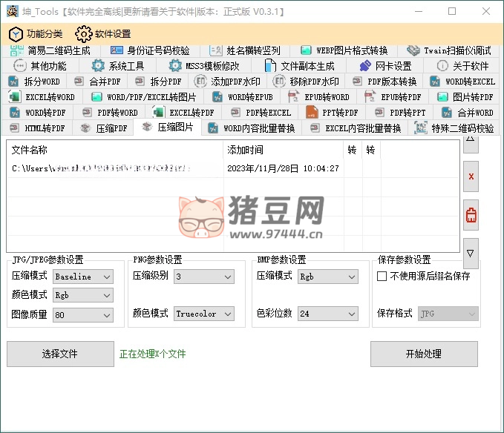Open the 功能分类 menu icon
504x433 pixels.
coord(16,33)
